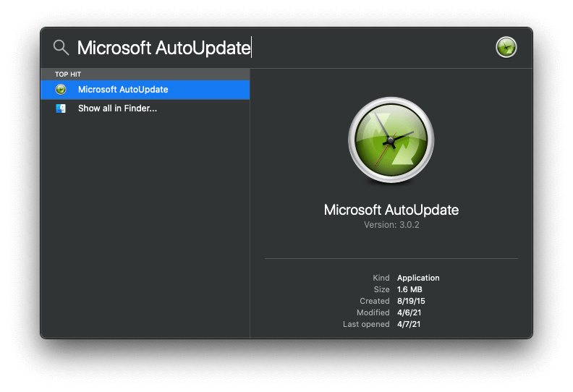Click the Microsoft AutoUpdate title in preview

point(391,210)
